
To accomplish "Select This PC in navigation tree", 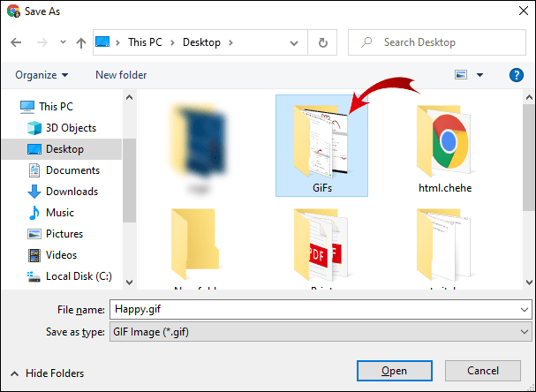I will tap(47, 107).
